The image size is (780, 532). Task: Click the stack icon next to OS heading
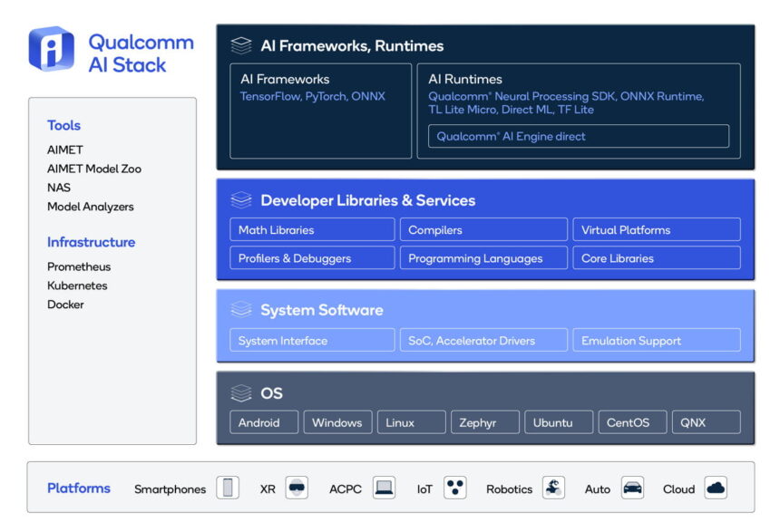tap(240, 393)
